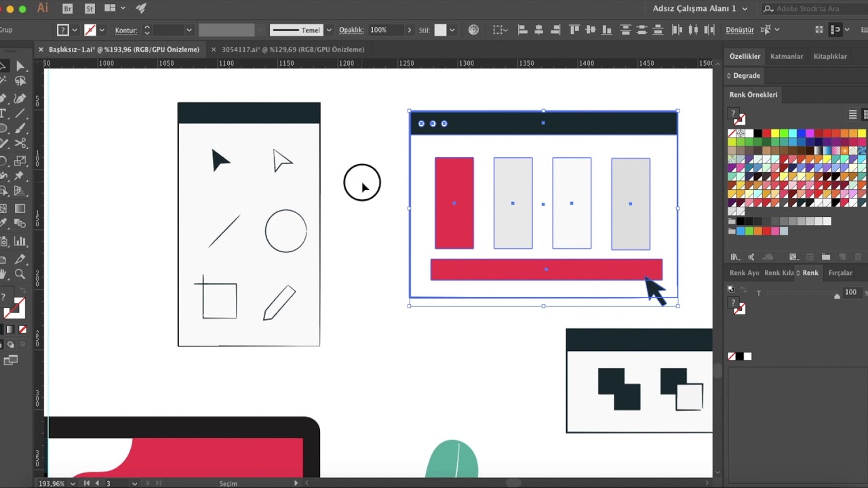Open the Özellikler panel tab
Screen dimensions: 868x488
click(745, 56)
